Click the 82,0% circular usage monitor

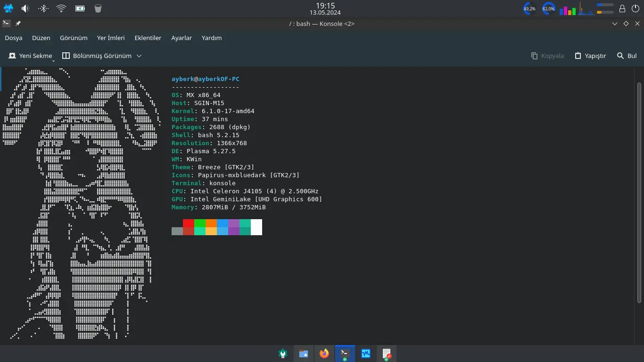548,8
